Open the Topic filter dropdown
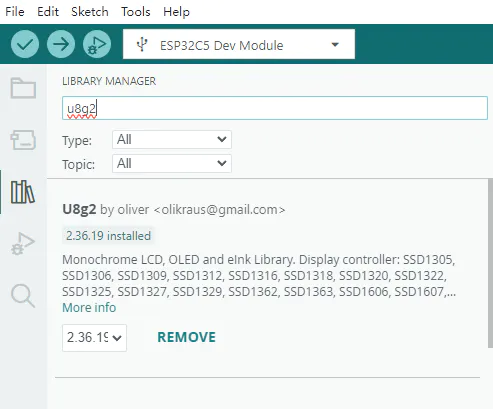Viewport: 493px width, 409px height. 172,163
